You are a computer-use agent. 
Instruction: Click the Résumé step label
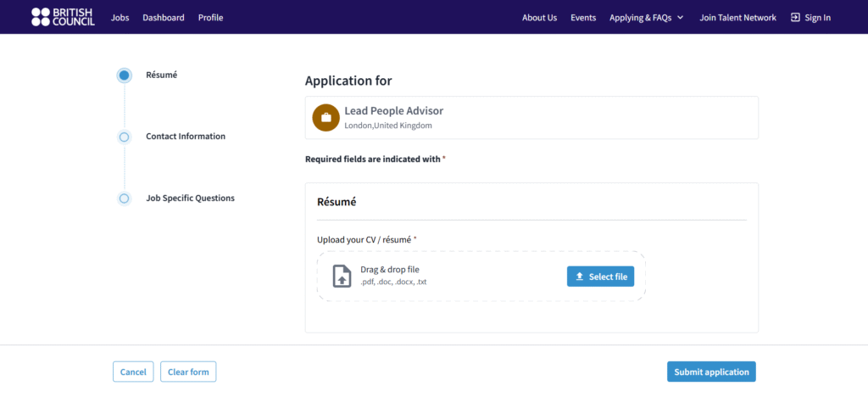click(161, 75)
